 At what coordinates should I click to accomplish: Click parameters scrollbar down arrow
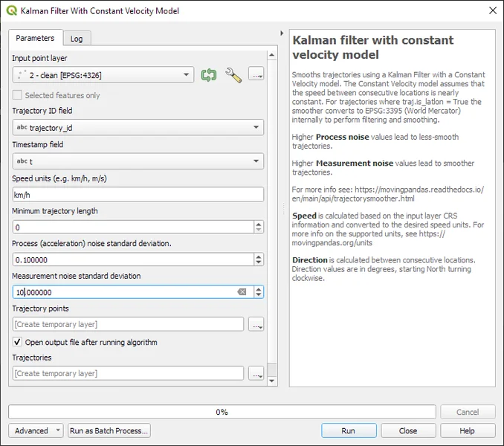[x=272, y=381]
